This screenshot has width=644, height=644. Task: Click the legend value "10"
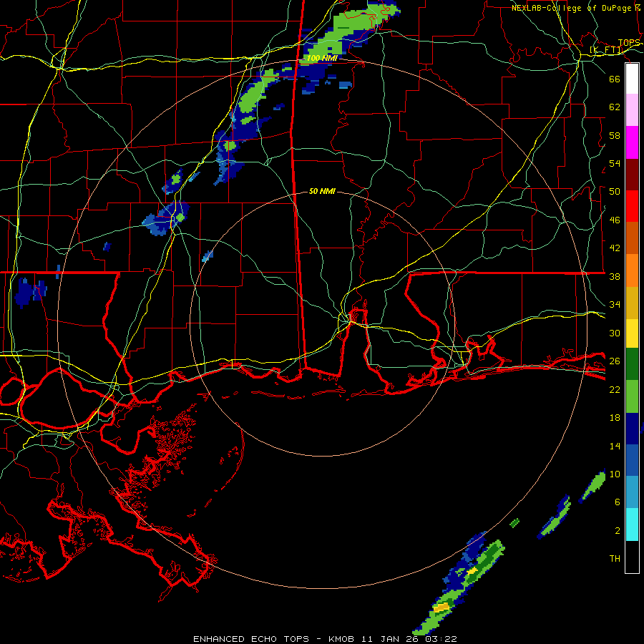click(615, 474)
